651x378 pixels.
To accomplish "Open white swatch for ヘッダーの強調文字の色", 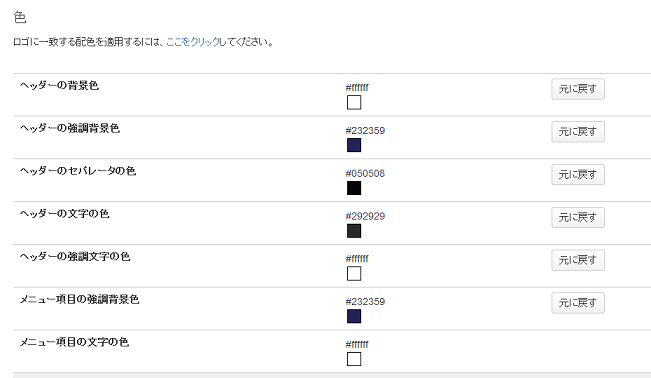I will 354,273.
